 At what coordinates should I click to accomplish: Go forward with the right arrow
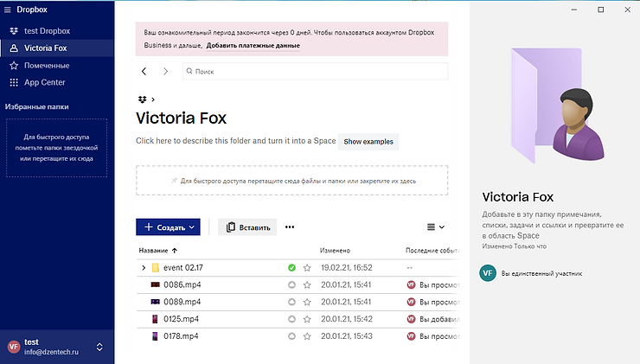click(165, 72)
